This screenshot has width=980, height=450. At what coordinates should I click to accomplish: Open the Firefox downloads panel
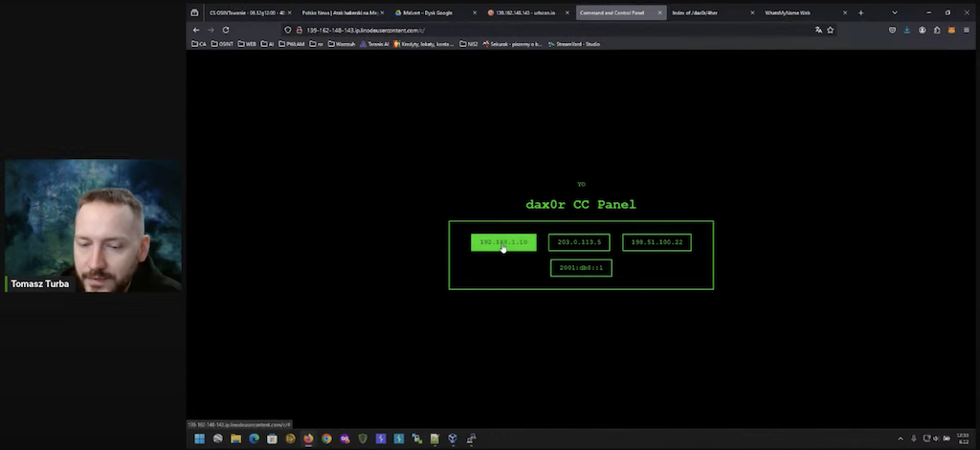[x=907, y=30]
